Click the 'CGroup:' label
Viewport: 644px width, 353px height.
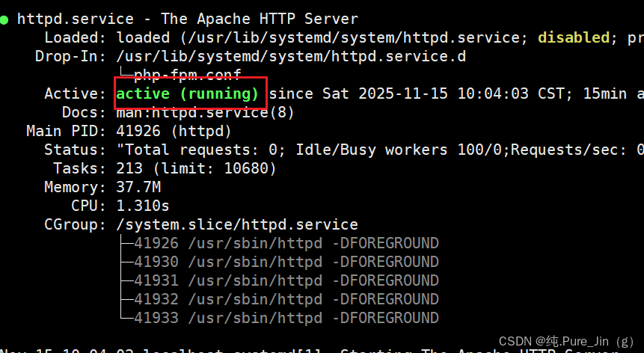click(75, 224)
